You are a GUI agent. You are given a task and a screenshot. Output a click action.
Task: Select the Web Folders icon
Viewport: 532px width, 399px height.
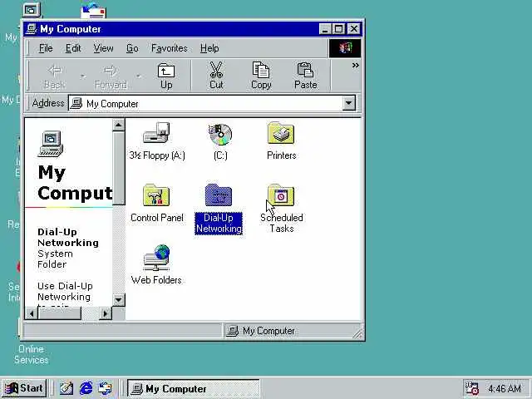click(x=156, y=258)
